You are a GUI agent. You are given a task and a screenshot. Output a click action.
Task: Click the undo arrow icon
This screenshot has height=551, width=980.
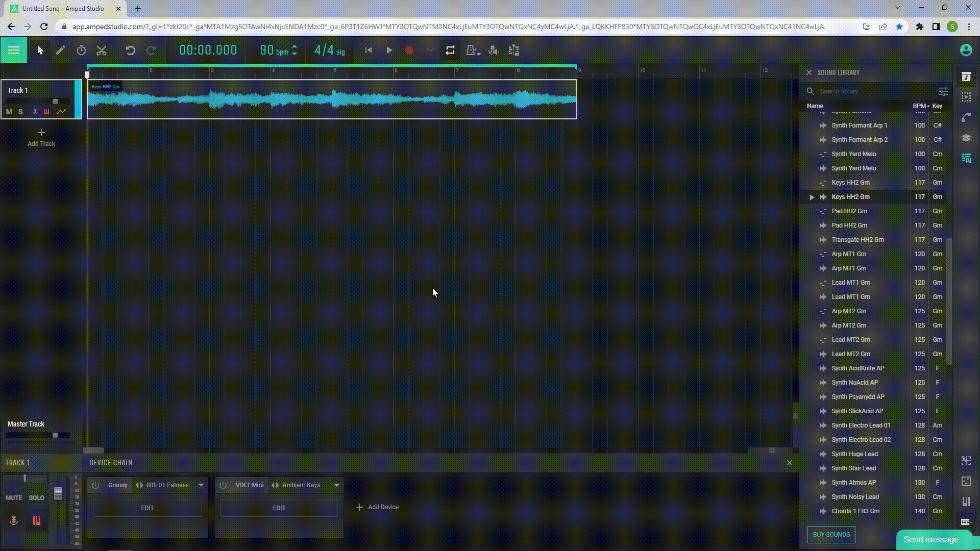click(130, 50)
